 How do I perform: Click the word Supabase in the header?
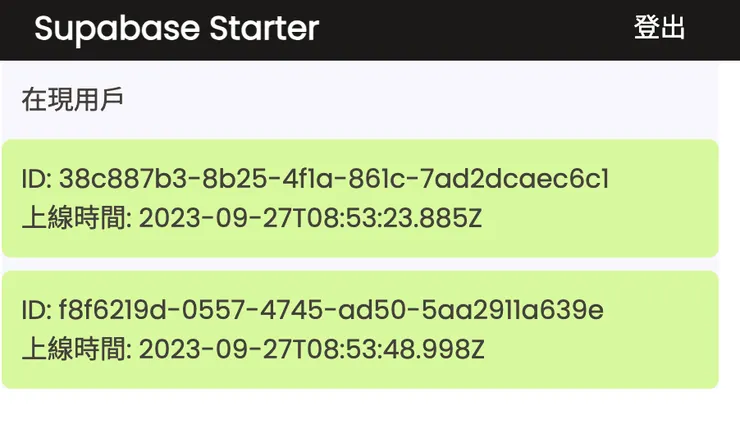click(117, 28)
